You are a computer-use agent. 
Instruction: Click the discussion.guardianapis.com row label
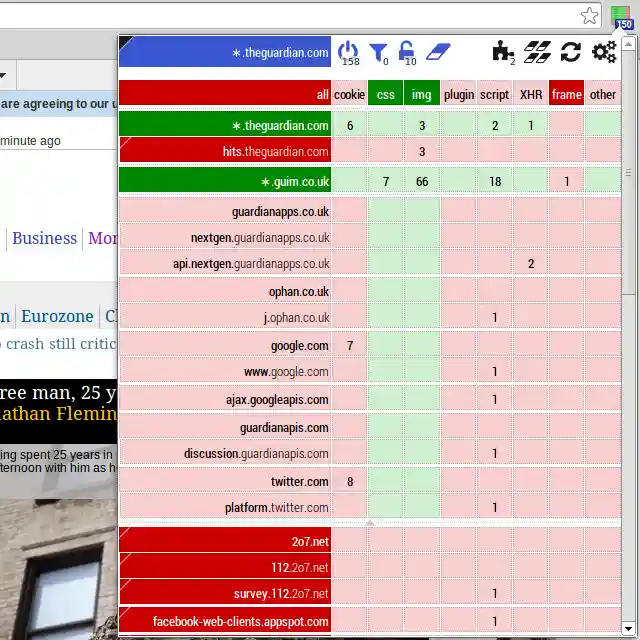(225, 452)
